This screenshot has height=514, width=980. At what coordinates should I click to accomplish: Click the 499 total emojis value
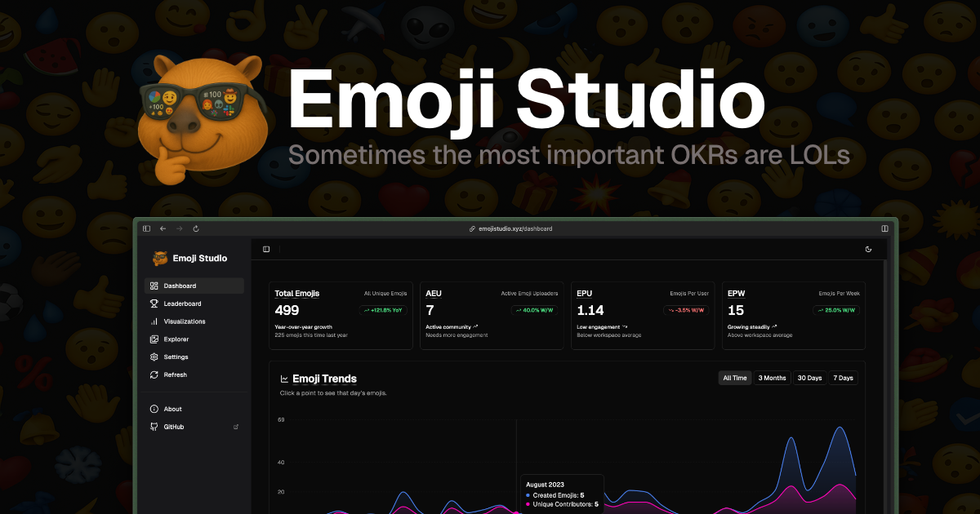[287, 310]
